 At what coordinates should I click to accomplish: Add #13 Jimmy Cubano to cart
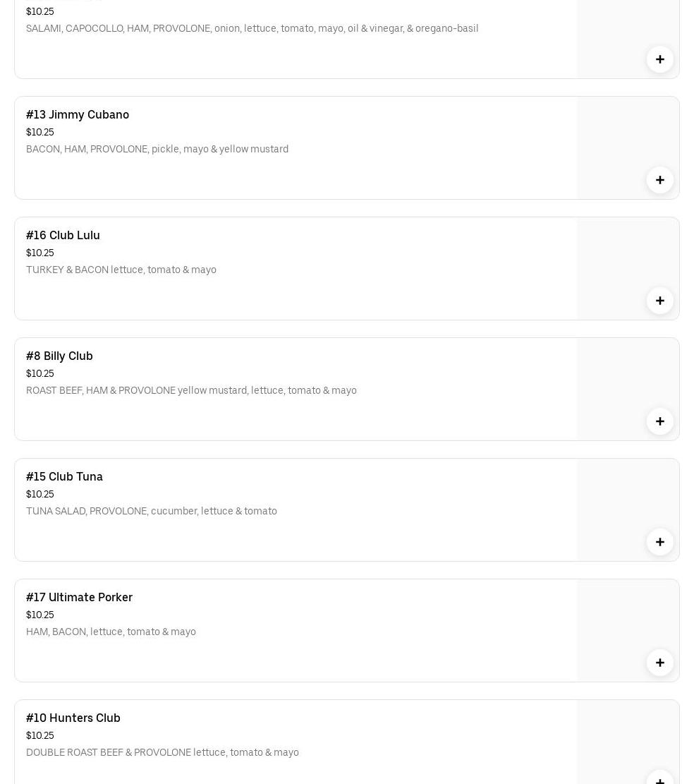(659, 180)
